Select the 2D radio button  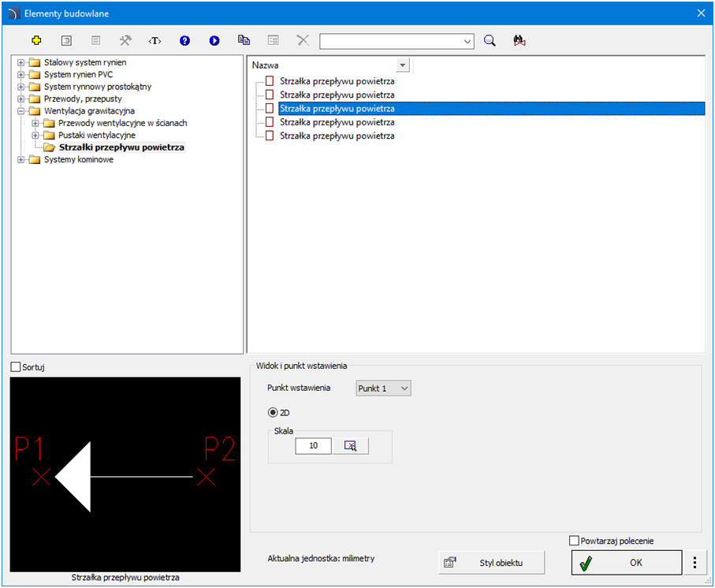click(x=274, y=411)
